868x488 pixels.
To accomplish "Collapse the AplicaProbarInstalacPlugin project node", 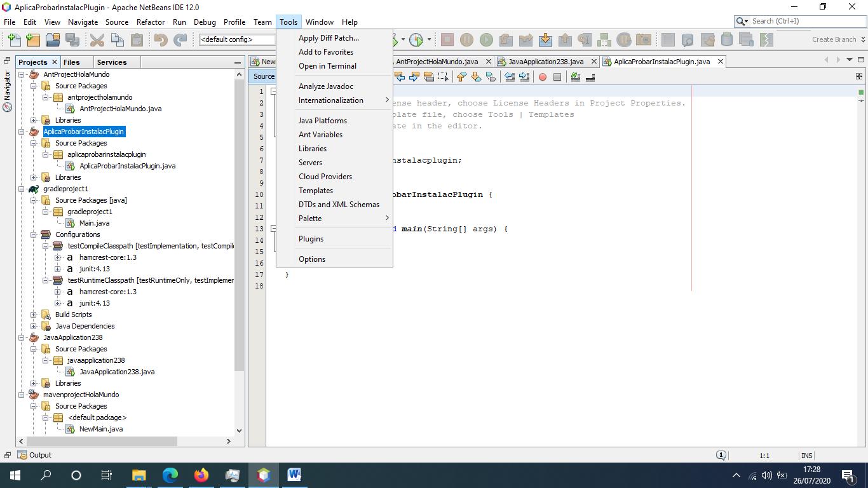I will pyautogui.click(x=22, y=132).
